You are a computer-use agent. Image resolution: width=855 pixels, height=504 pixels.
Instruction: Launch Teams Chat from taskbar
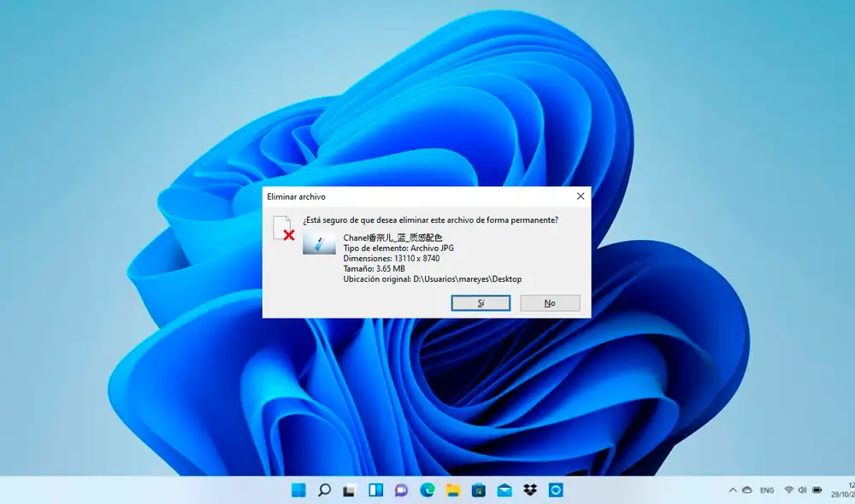pos(401,490)
